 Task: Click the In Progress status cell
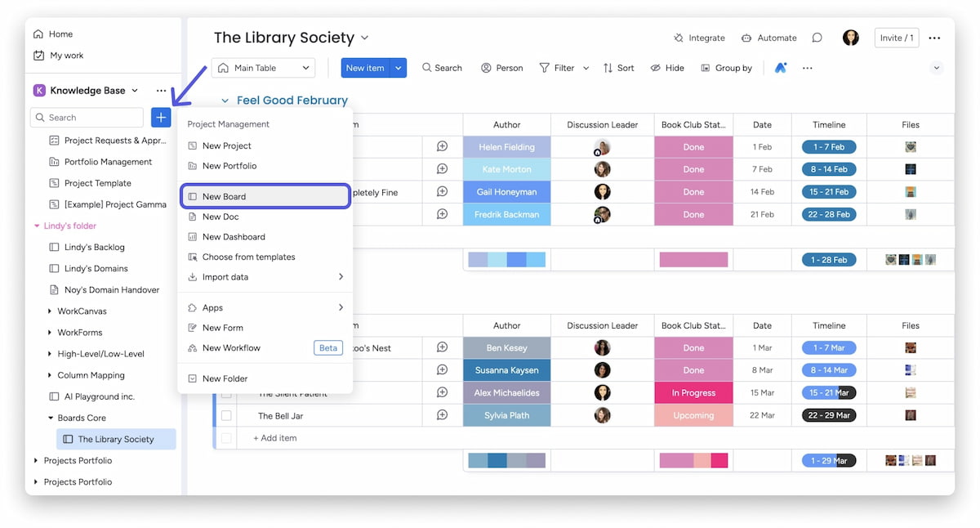(x=693, y=393)
